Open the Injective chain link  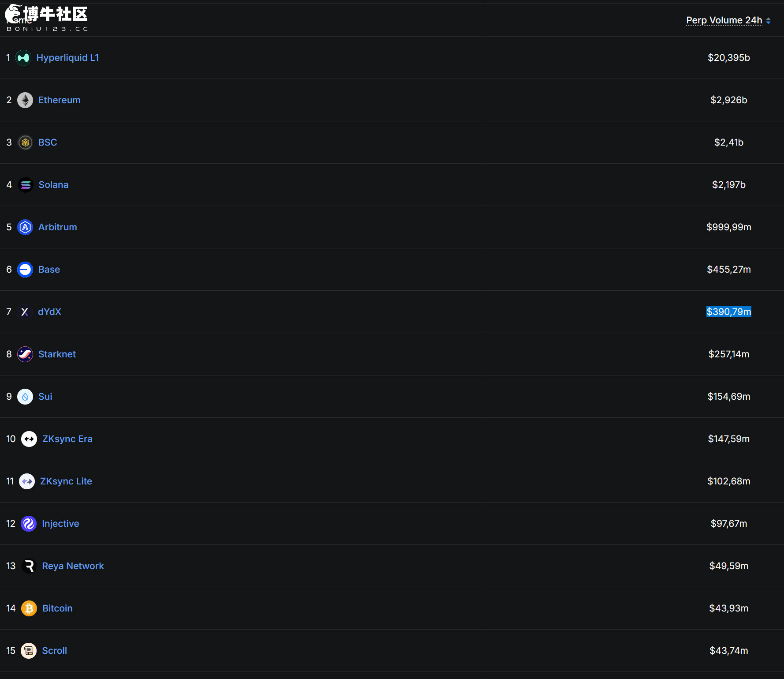60,524
